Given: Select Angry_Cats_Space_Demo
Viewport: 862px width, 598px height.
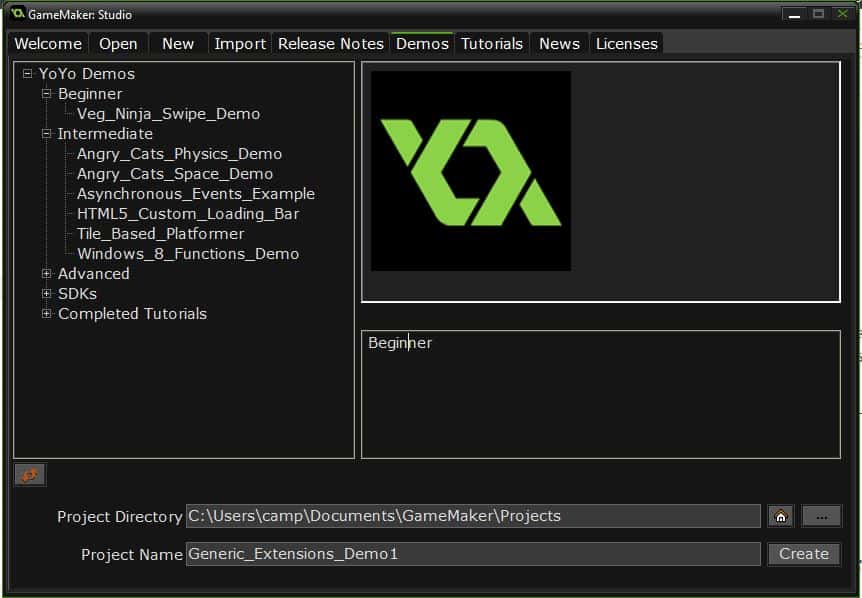Looking at the screenshot, I should click(x=175, y=174).
